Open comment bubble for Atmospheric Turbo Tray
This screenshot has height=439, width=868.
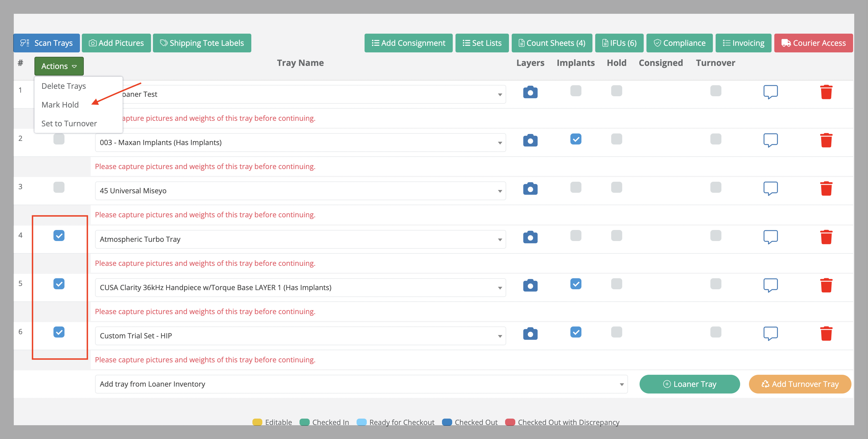[770, 237]
